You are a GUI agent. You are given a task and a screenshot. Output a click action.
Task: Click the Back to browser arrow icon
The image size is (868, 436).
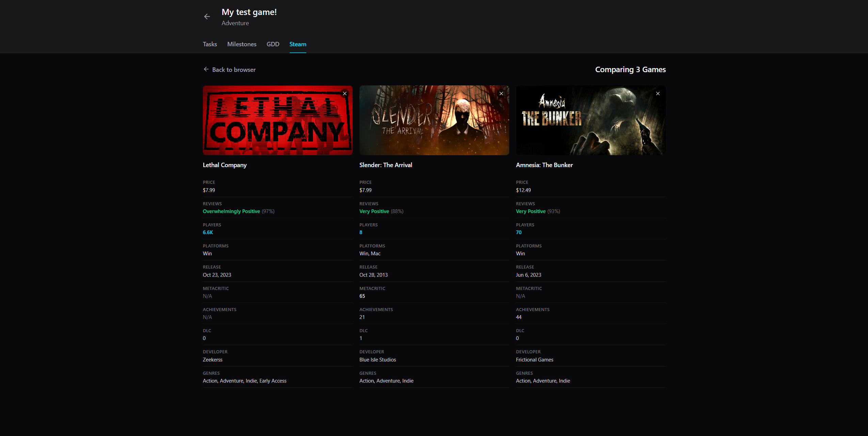[206, 69]
